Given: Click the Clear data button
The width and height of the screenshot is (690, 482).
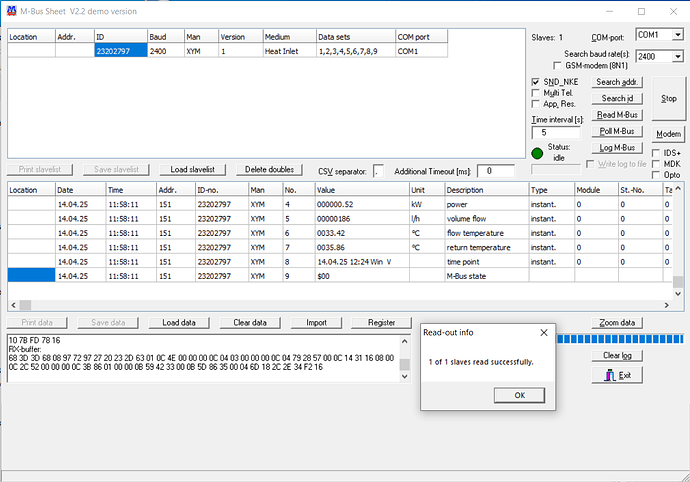Looking at the screenshot, I should coord(250,323).
